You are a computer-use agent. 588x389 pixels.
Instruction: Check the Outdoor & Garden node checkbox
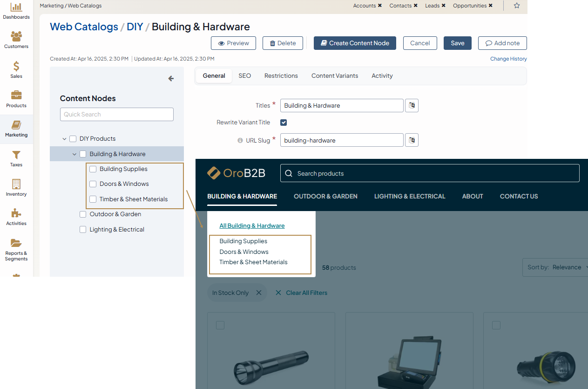(83, 214)
